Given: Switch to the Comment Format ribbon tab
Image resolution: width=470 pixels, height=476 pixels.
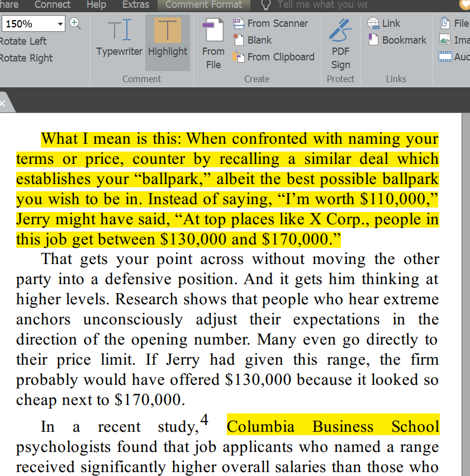Looking at the screenshot, I should pos(203,4).
